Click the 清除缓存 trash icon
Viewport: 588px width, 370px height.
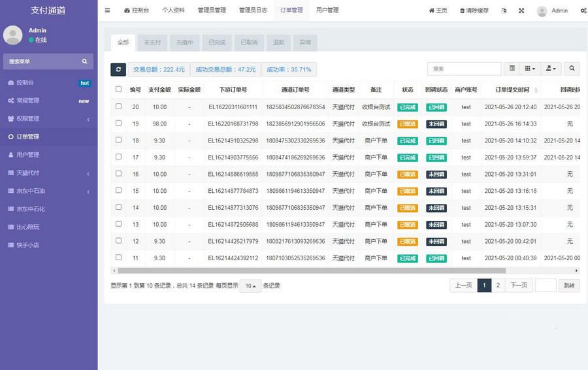(463, 10)
